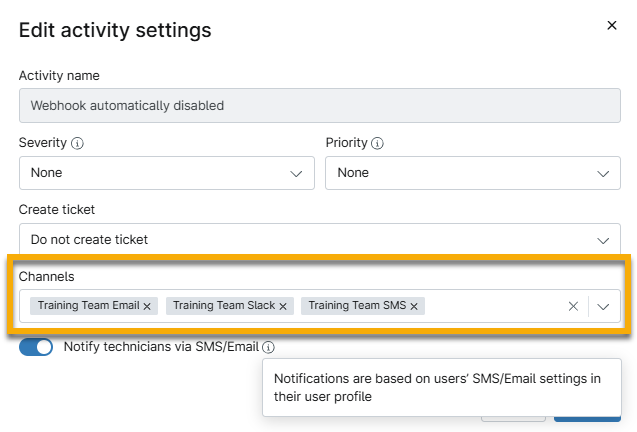Open the Priority dropdown
The image size is (637, 432).
[x=473, y=173]
